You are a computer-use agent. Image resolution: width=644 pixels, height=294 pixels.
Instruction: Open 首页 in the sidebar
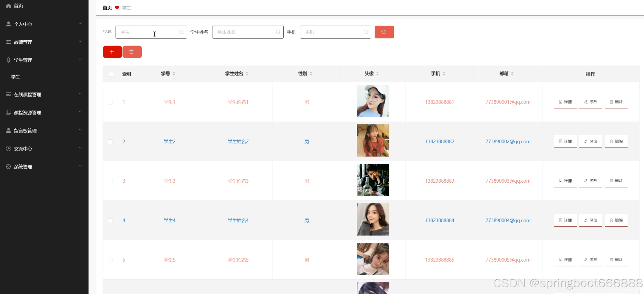[x=18, y=6]
